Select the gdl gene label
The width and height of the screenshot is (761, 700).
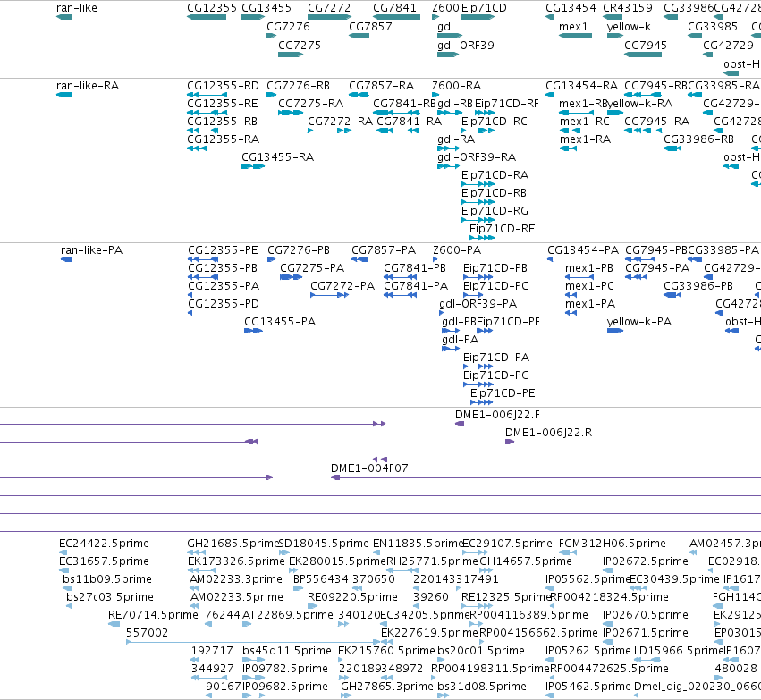[445, 26]
